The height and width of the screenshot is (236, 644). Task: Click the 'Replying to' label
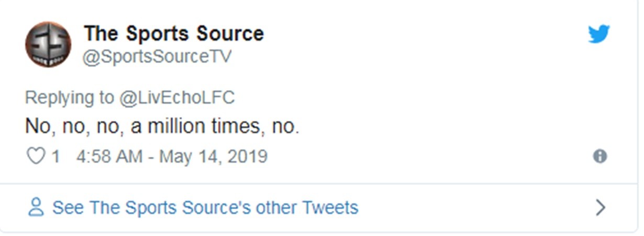70,98
